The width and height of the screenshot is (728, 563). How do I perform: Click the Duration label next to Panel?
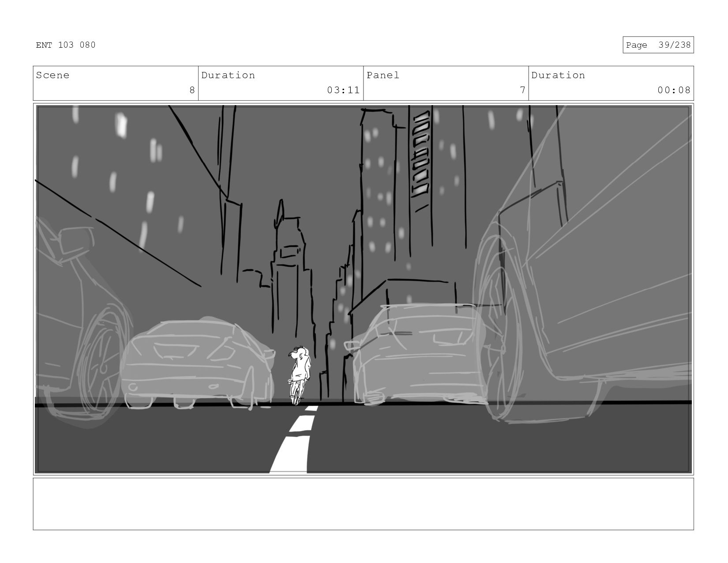[x=558, y=75]
